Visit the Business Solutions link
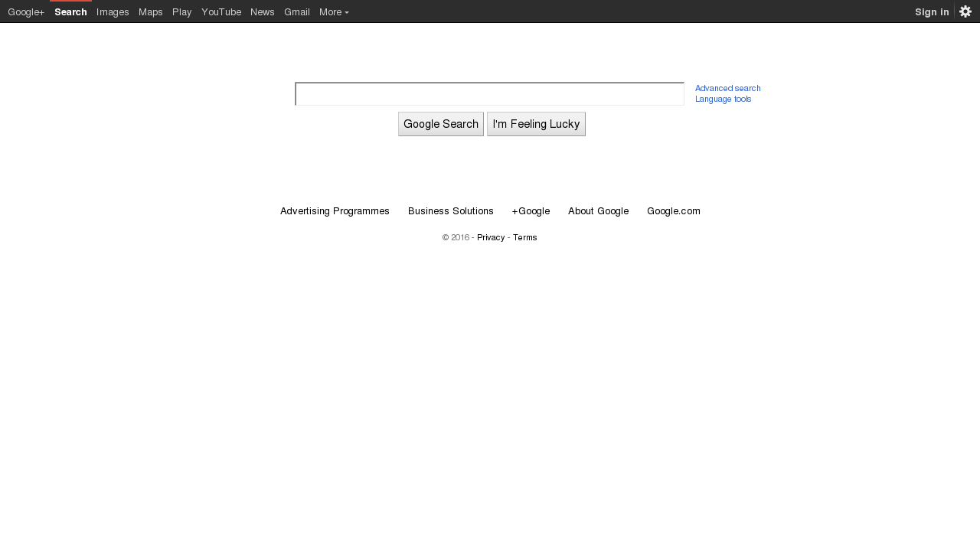This screenshot has width=980, height=551. [x=451, y=211]
